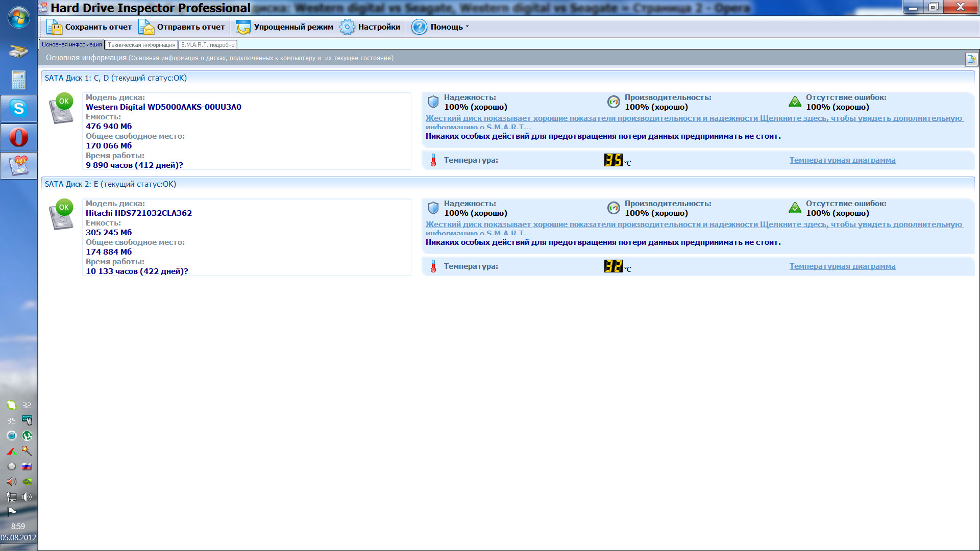Click the uTorrent tray icon
Image resolution: width=980 pixels, height=551 pixels.
(27, 436)
